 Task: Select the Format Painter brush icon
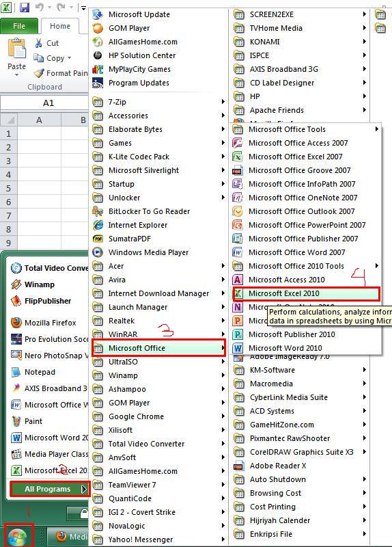(x=39, y=73)
